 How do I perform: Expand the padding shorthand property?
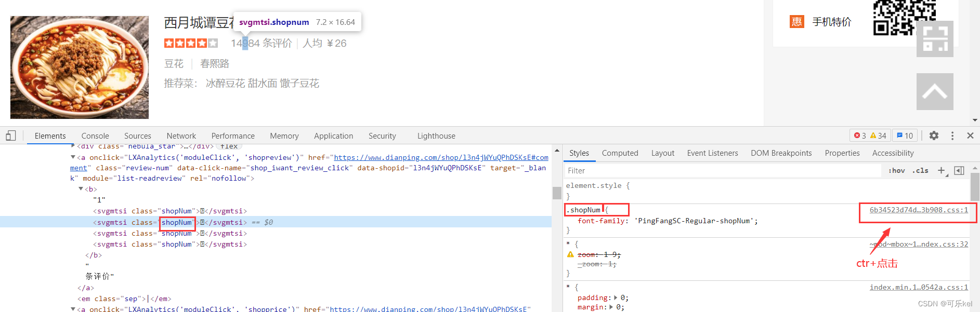pos(616,298)
